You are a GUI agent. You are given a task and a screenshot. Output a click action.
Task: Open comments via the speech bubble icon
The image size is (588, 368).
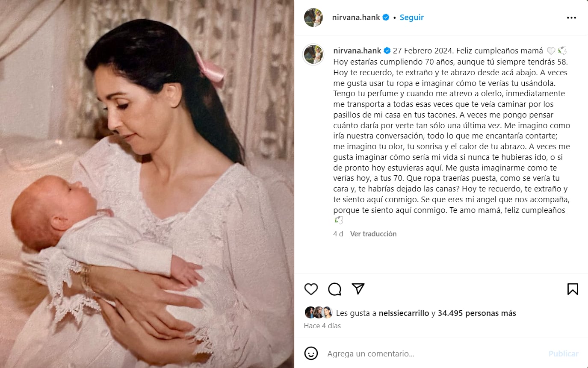pos(334,289)
